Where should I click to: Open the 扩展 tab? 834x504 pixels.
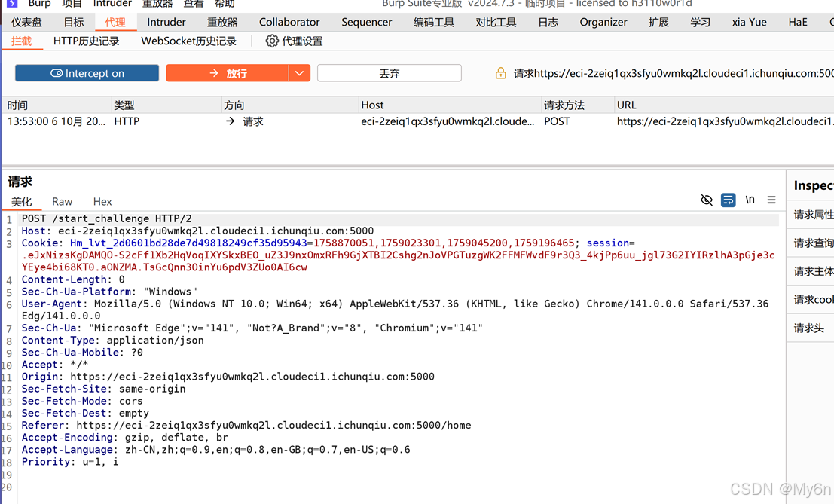pyautogui.click(x=658, y=22)
